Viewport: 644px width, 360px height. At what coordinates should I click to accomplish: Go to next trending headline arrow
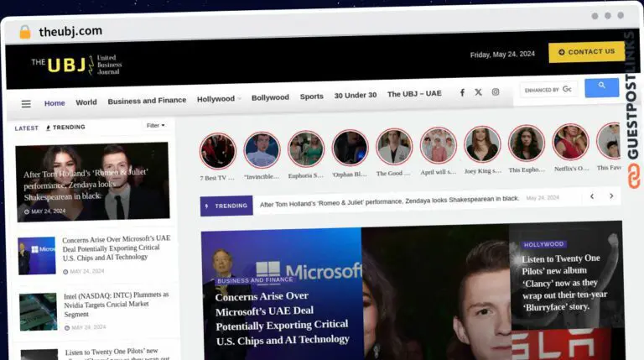point(612,196)
